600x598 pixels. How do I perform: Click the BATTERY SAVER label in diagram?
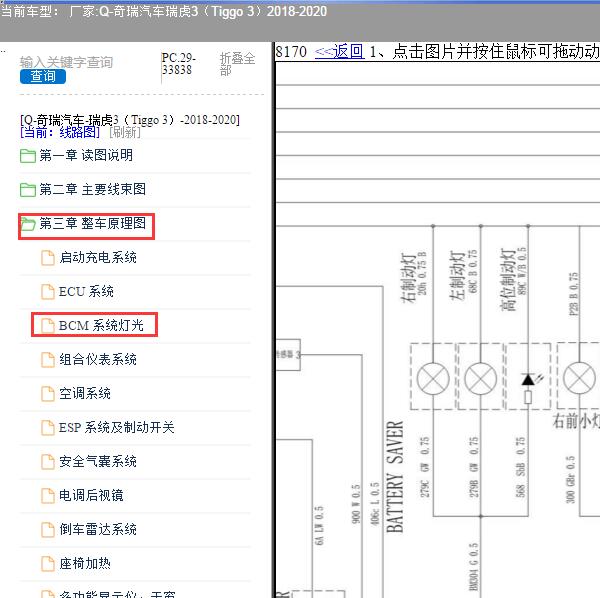coord(395,477)
